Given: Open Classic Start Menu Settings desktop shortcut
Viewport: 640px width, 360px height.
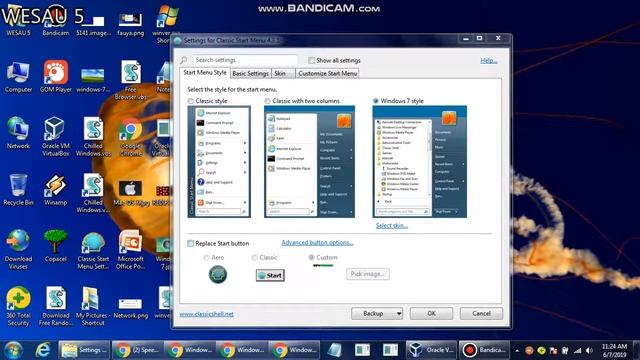Looking at the screenshot, I should tap(93, 250).
